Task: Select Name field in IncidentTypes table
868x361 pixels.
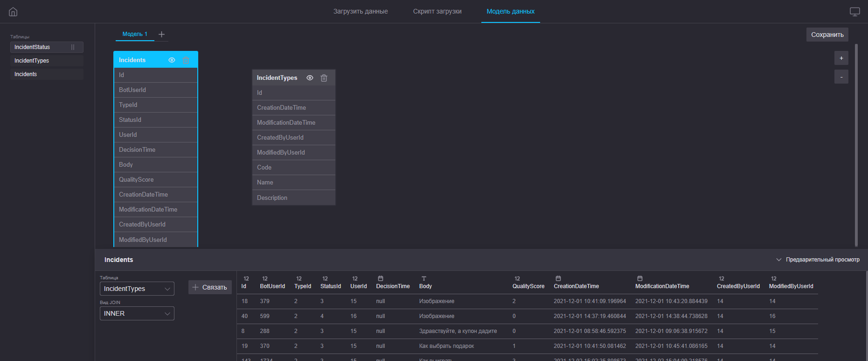Action: coord(294,183)
